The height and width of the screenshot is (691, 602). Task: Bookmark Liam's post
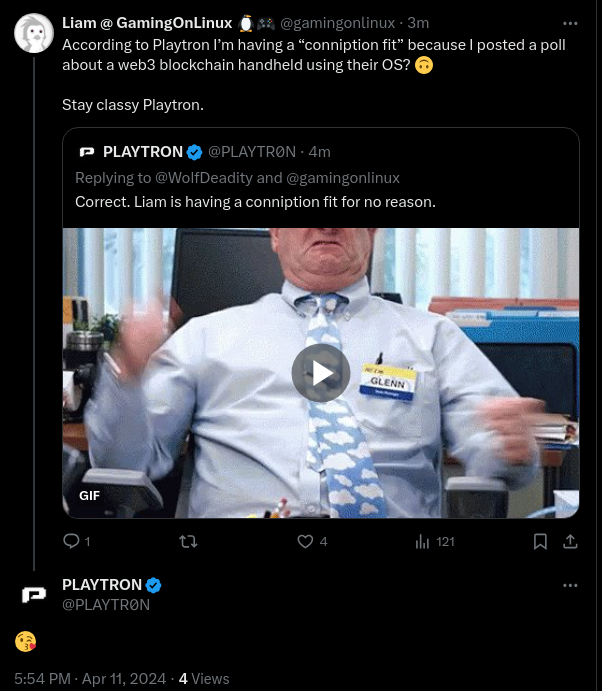pos(540,541)
